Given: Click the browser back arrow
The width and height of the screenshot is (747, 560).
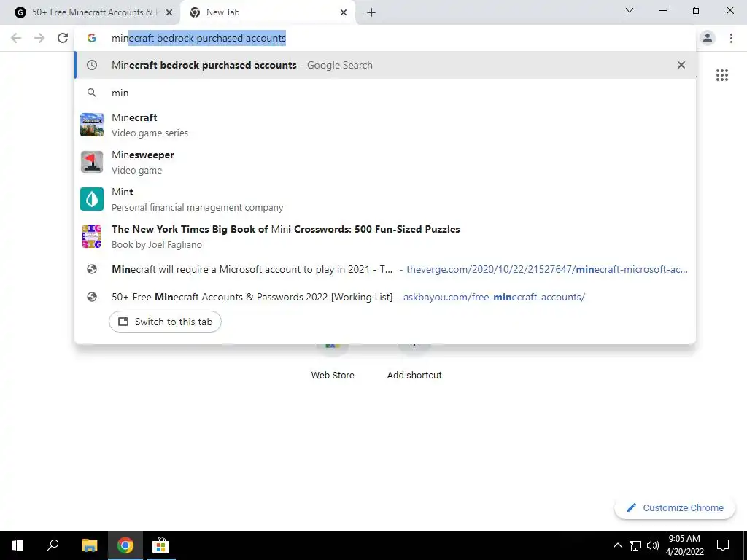Looking at the screenshot, I should pyautogui.click(x=16, y=38).
